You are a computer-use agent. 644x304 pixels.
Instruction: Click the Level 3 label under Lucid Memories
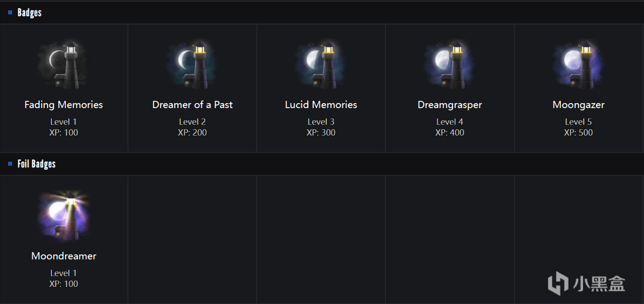321,122
